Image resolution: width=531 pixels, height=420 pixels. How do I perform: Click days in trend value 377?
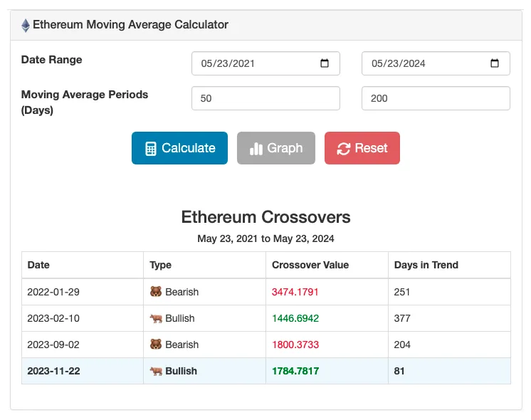[402, 318]
